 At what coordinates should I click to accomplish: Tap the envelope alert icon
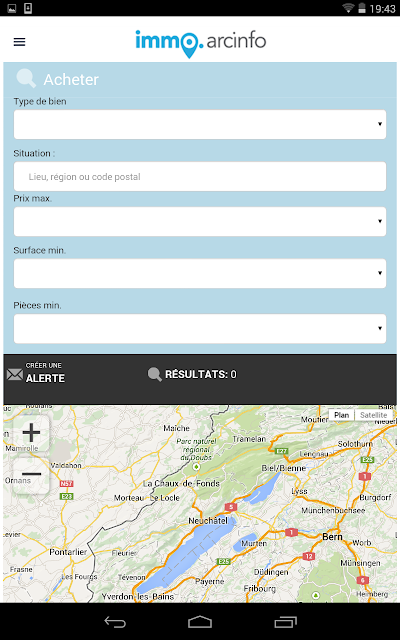click(x=15, y=374)
